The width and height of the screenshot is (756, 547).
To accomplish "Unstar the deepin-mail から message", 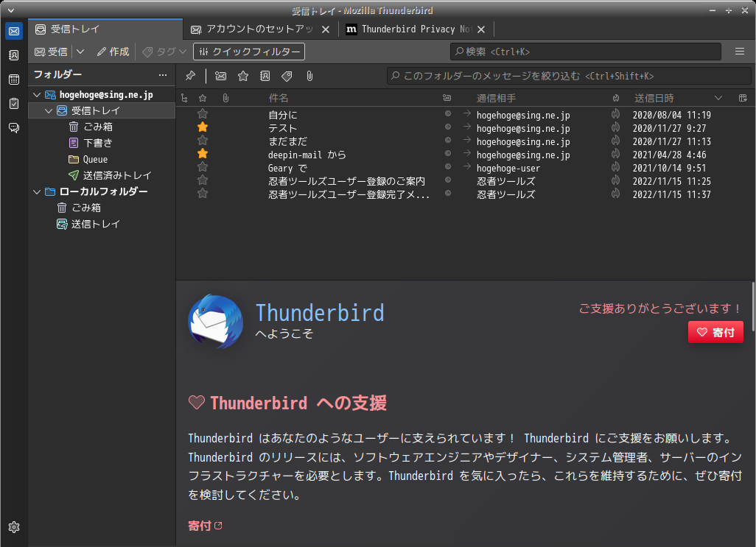I will point(203,154).
